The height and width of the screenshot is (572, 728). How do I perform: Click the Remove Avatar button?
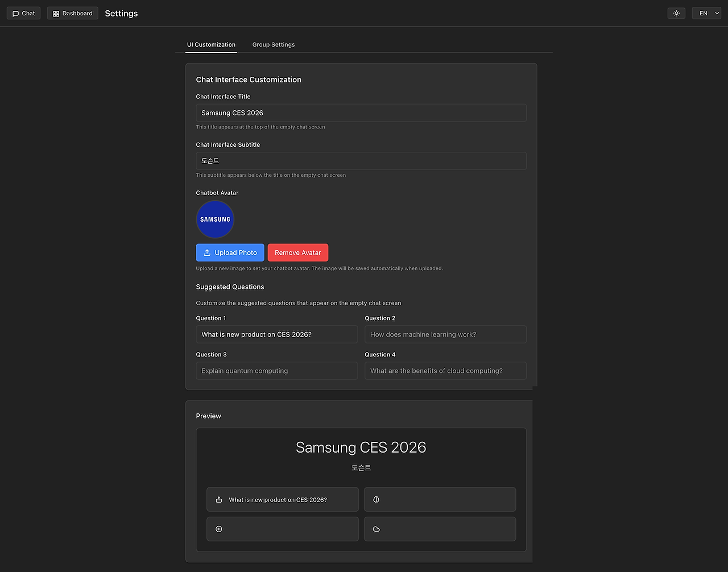click(298, 252)
